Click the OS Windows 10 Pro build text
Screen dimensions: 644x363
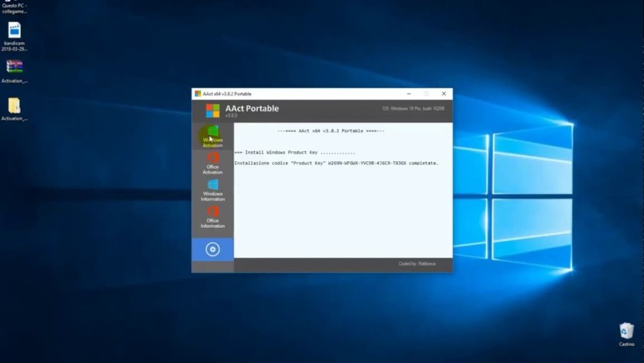click(413, 108)
